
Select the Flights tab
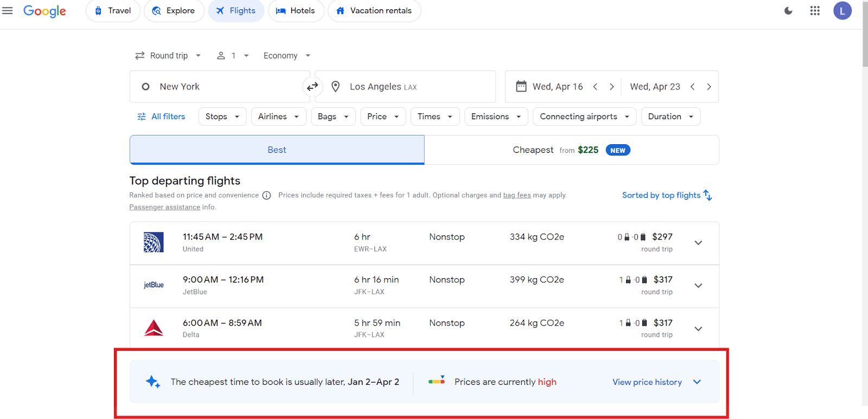(236, 11)
